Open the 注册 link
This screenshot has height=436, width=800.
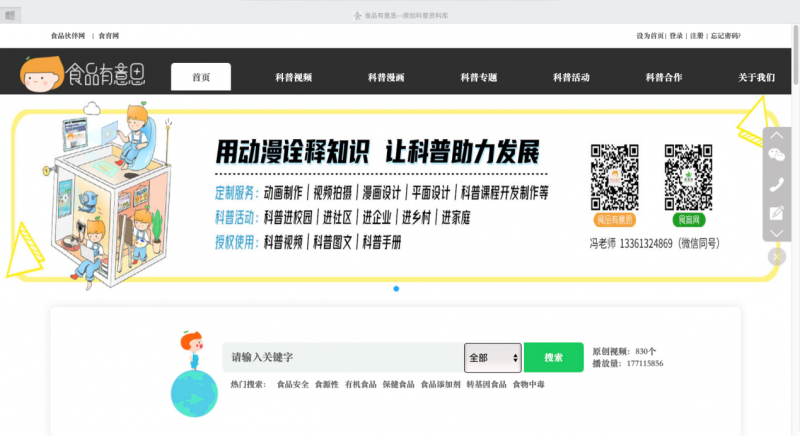(696, 36)
